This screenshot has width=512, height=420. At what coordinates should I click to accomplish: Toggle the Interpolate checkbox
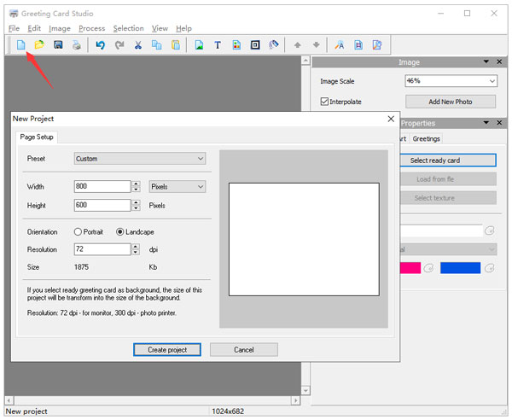click(324, 102)
